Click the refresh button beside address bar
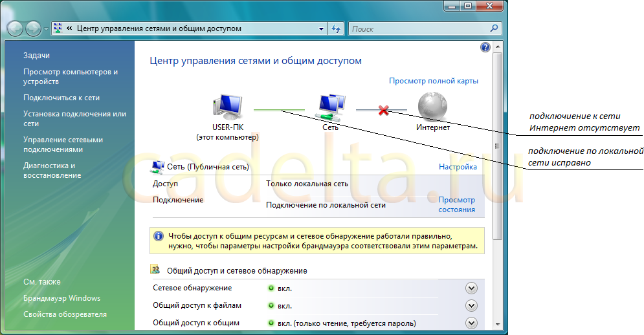Viewport: 644px width, 335px height. click(x=336, y=29)
